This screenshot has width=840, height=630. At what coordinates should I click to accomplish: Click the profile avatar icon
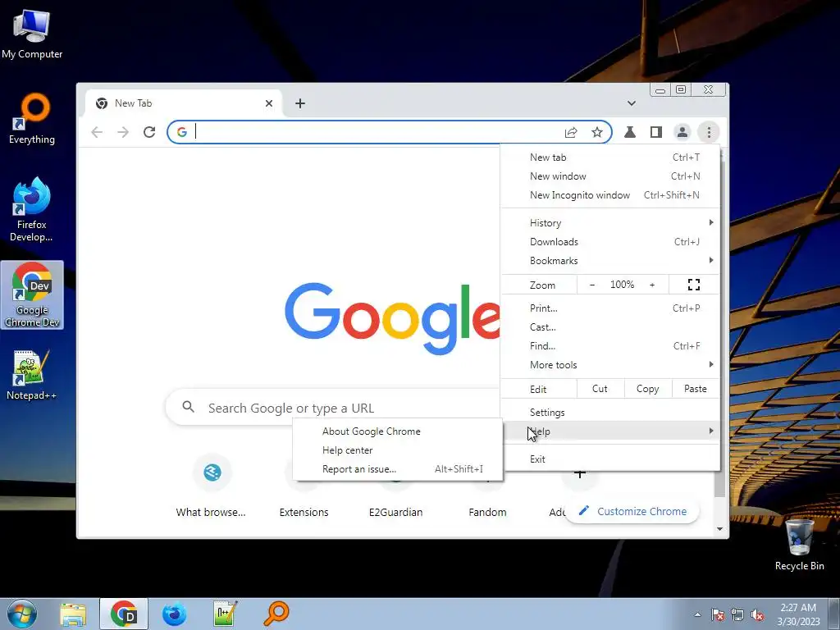click(682, 132)
